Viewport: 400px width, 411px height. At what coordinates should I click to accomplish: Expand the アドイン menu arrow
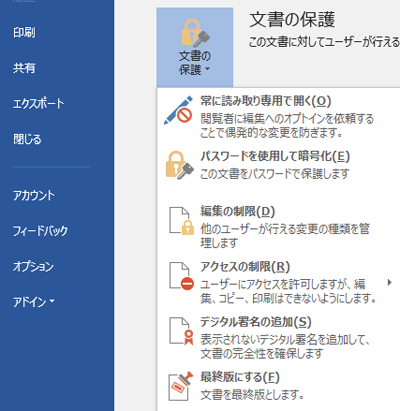point(52,301)
